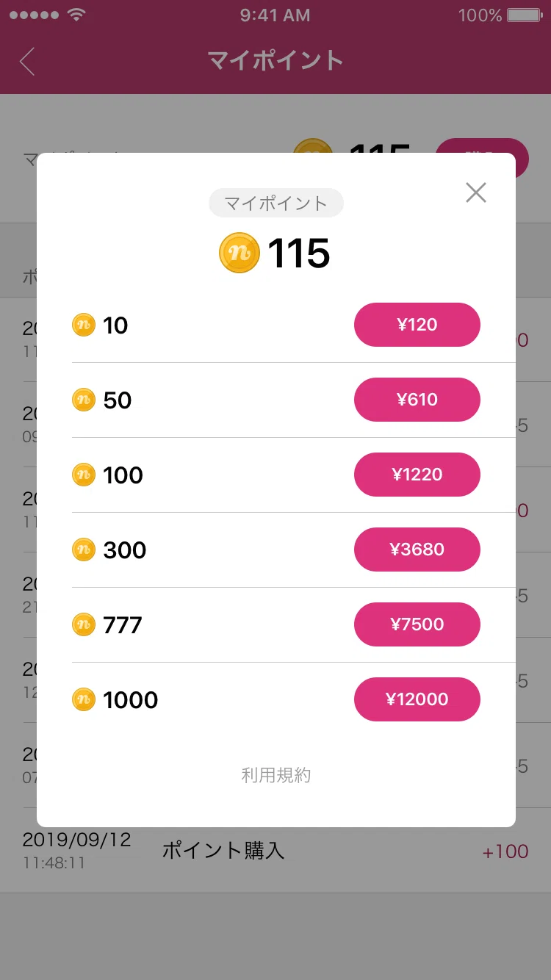Select the coin icon for 1000 points
Viewport: 551px width, 980px height.
84,699
